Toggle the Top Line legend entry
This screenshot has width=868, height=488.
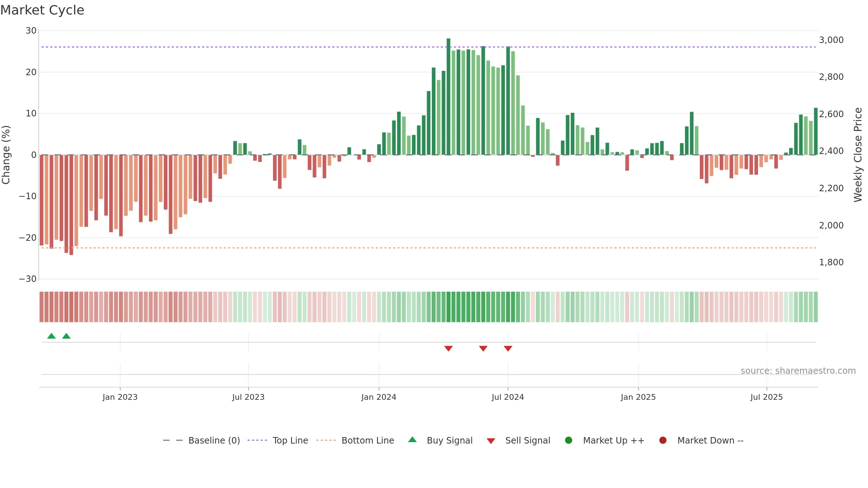(x=277, y=440)
